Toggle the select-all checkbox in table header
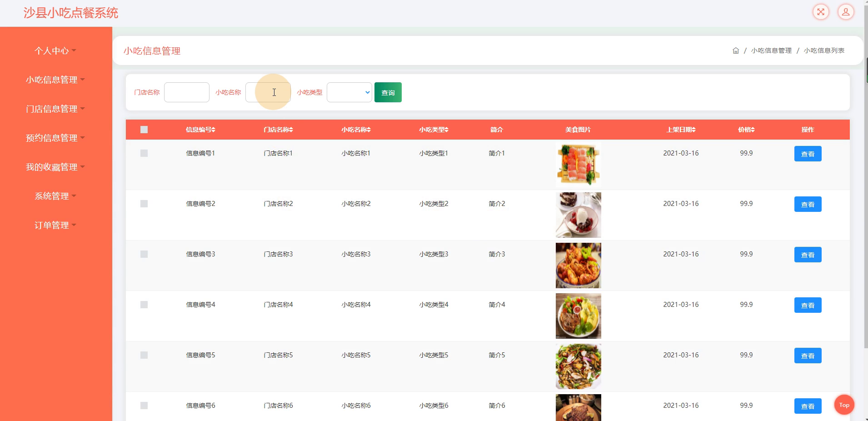Image resolution: width=868 pixels, height=421 pixels. point(144,130)
